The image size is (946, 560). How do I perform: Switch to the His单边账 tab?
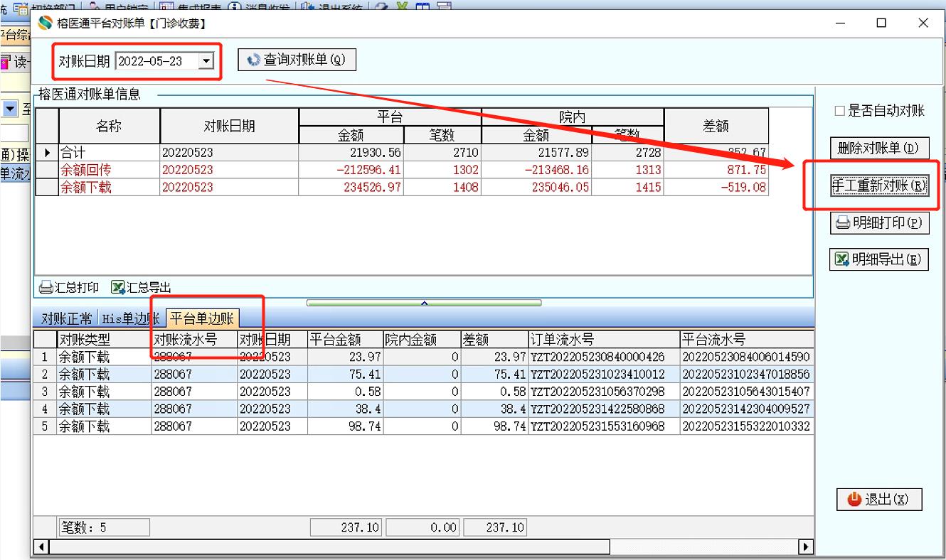point(130,318)
